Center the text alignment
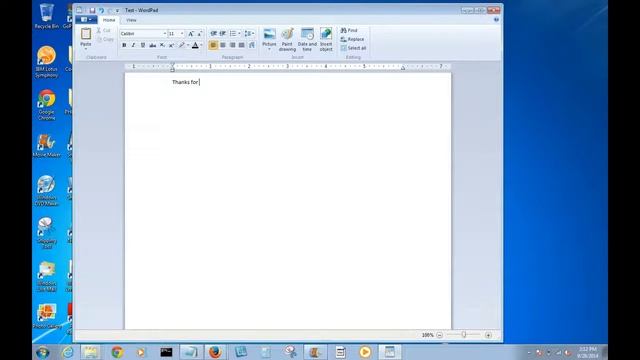The height and width of the screenshot is (360, 640). click(x=223, y=45)
